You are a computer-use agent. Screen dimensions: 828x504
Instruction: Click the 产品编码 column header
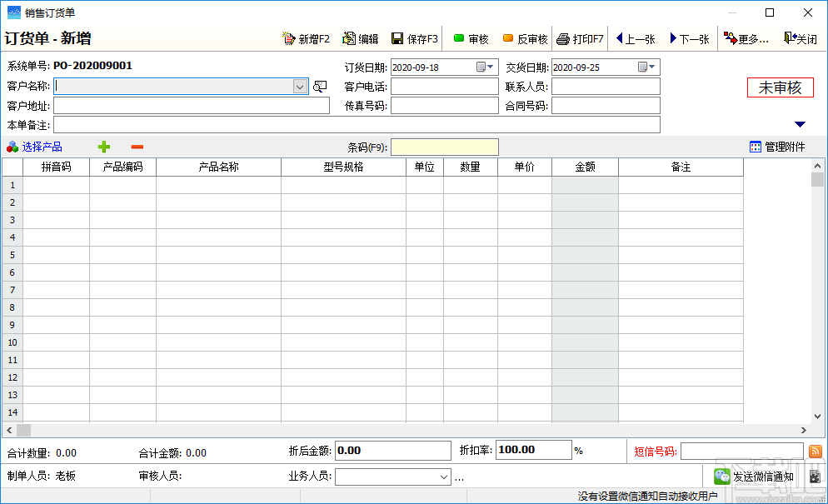click(122, 167)
